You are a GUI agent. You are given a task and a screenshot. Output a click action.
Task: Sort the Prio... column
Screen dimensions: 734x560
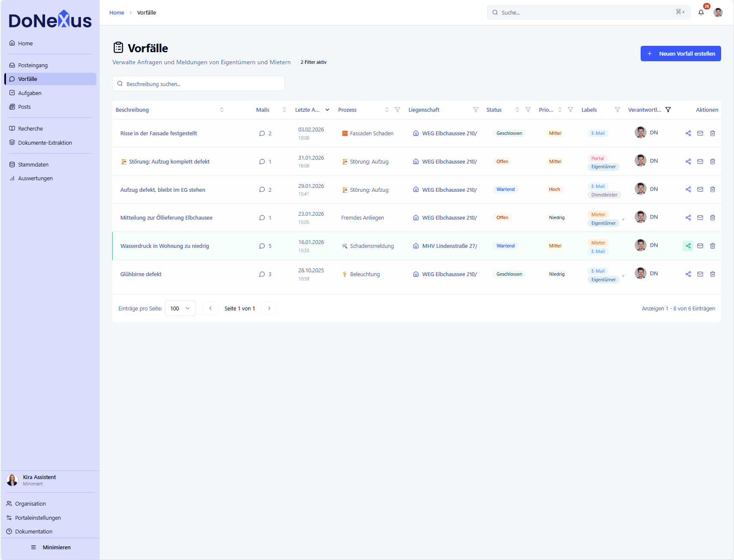pos(560,110)
